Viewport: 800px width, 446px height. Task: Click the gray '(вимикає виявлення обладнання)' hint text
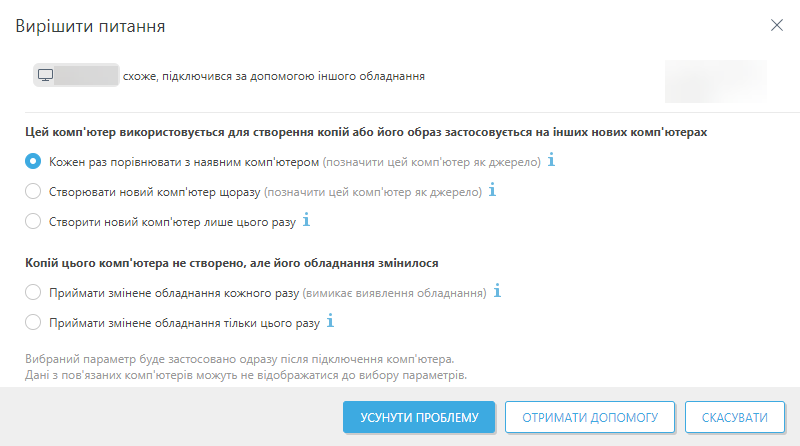(394, 293)
